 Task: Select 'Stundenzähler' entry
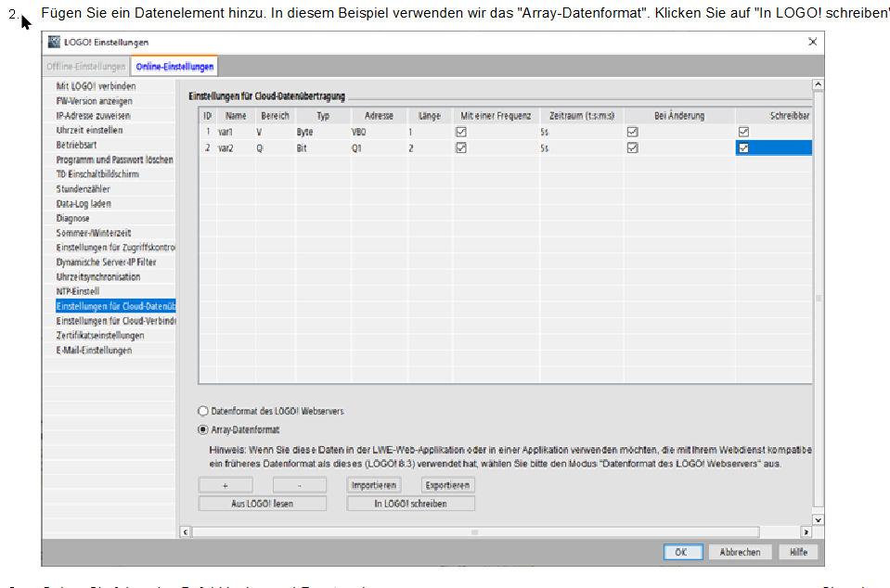[x=83, y=189]
